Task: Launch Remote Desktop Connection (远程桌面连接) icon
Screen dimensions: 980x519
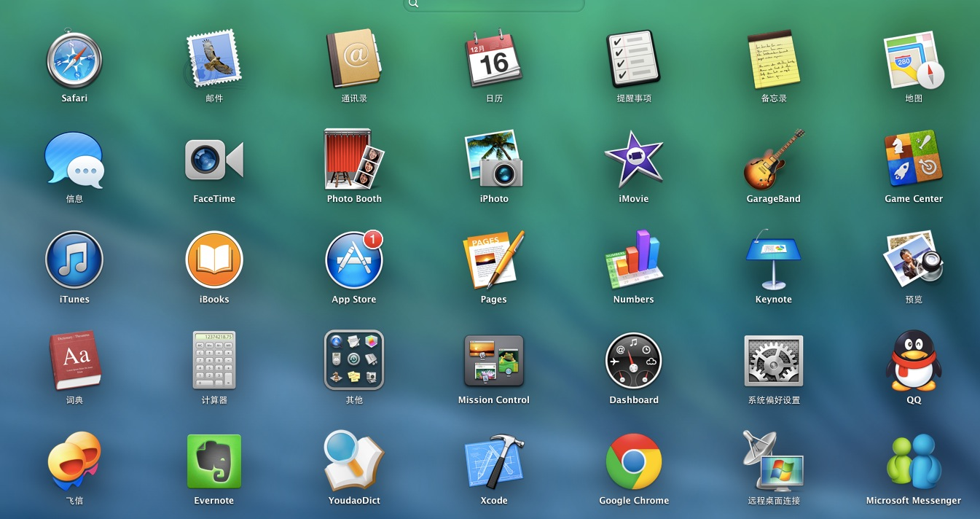Action: pyautogui.click(x=774, y=461)
